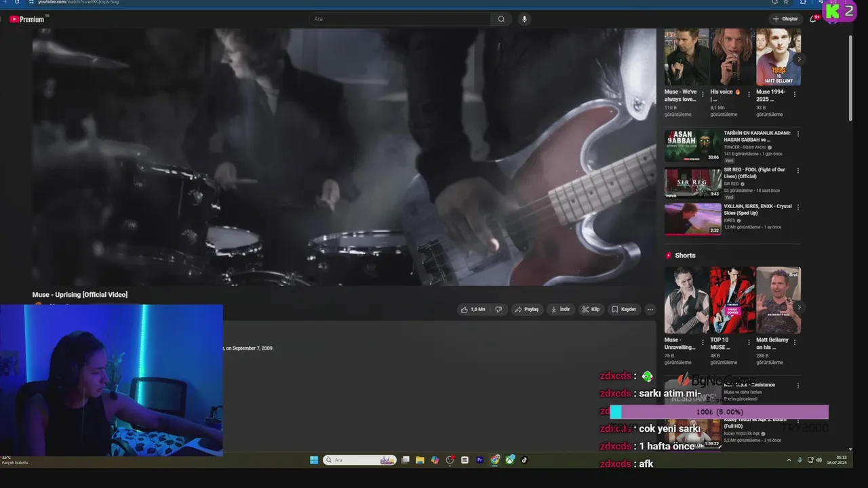Image resolution: width=868 pixels, height=488 pixels.
Task: Open 'Muse - We've always love...' short
Action: 686,57
